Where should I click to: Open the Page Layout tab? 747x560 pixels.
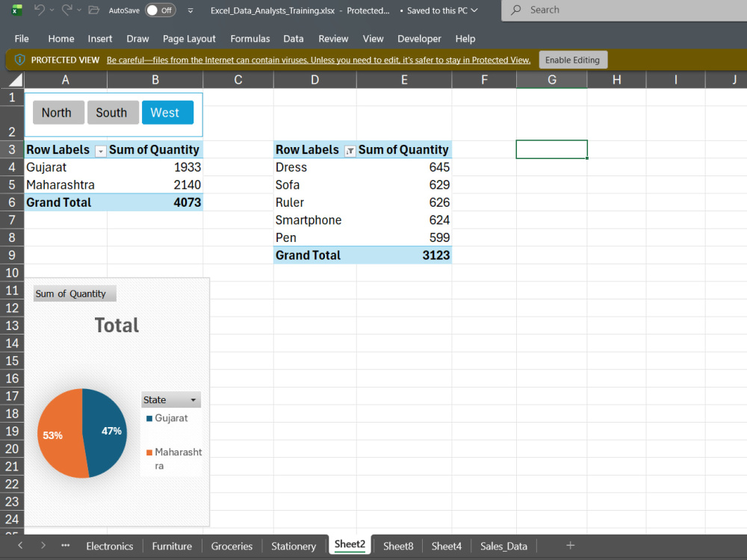(x=189, y=39)
